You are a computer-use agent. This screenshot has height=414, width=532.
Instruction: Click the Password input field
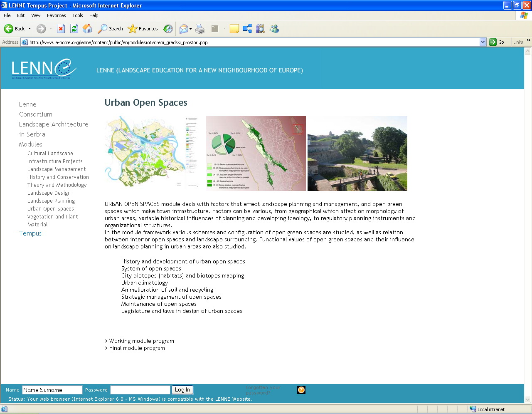coord(140,390)
